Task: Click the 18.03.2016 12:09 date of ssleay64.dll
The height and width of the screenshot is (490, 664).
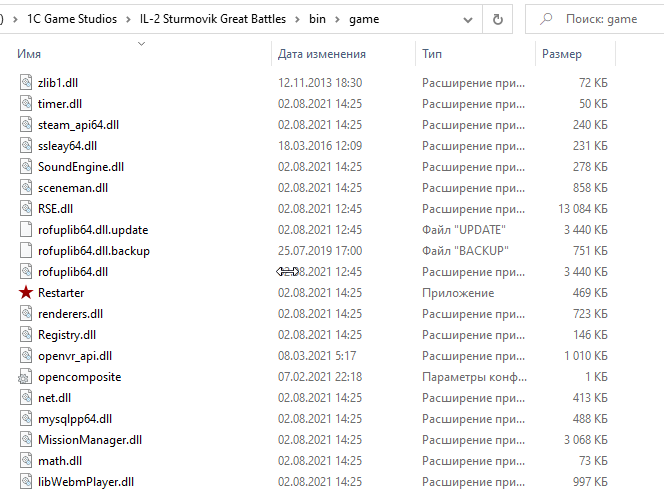Action: click(320, 146)
